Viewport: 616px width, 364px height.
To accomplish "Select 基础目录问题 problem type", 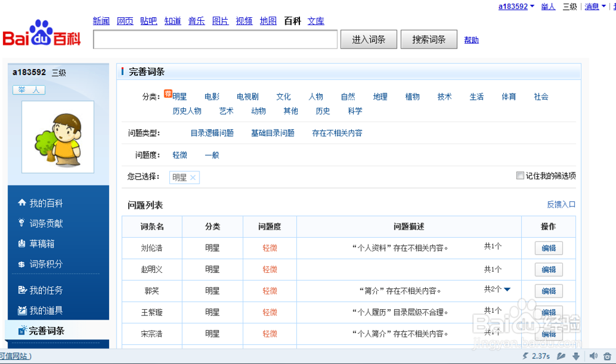I will coord(273,133).
